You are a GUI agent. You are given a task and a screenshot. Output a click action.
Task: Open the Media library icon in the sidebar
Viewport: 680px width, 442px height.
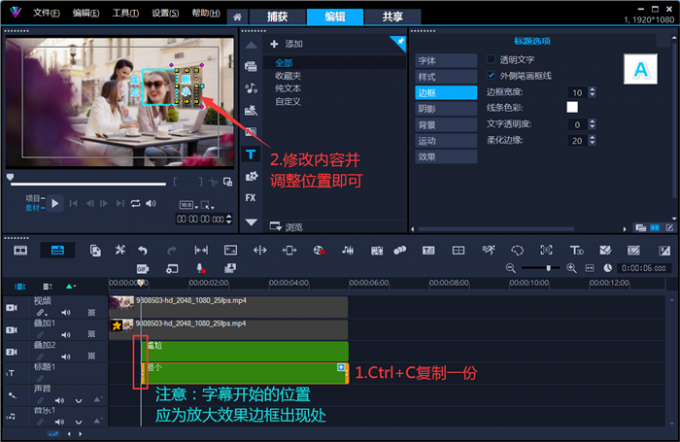[251, 66]
